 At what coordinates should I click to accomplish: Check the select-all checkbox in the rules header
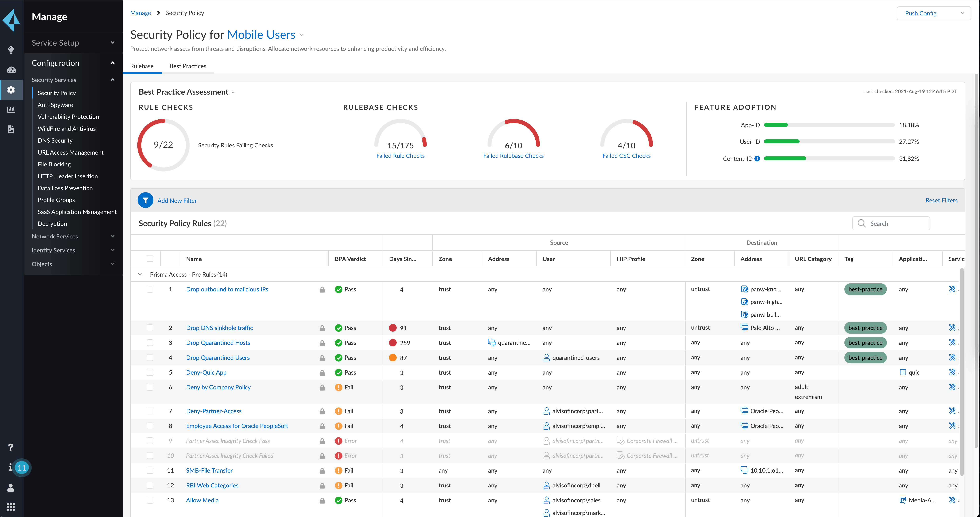click(x=150, y=258)
